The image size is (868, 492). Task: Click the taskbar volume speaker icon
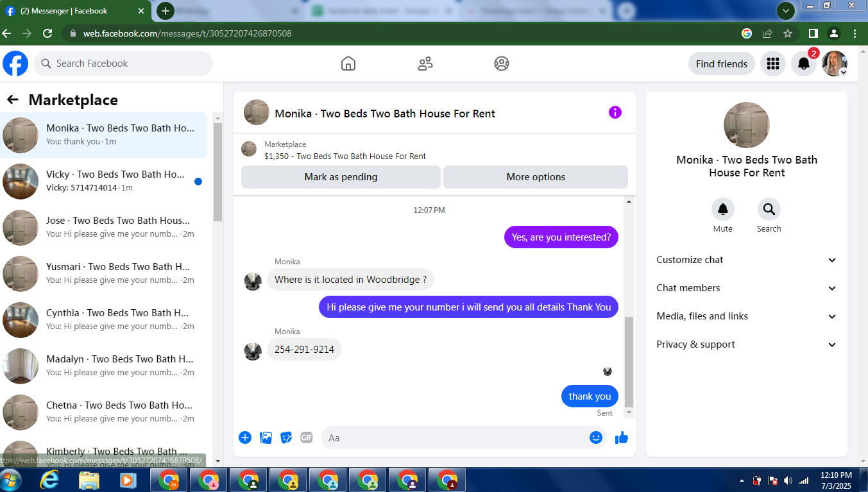point(787,480)
